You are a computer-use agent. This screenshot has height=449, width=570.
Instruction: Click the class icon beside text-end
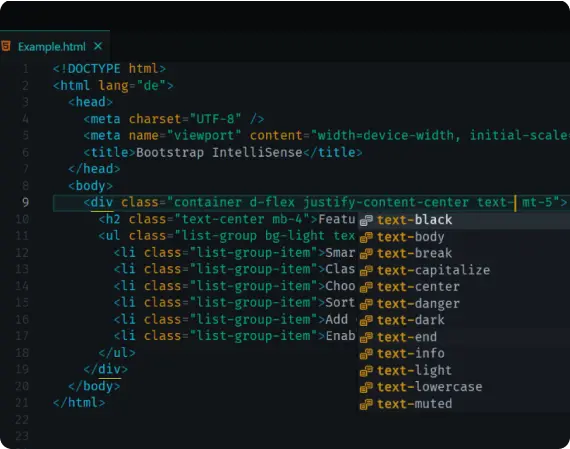(366, 337)
